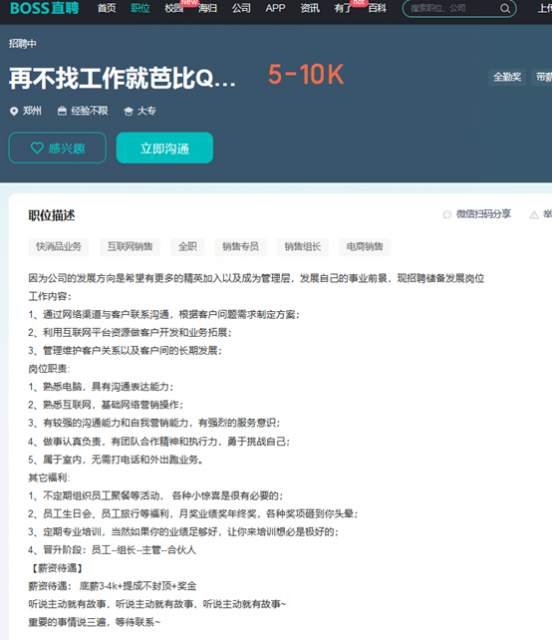Click the 感兴趣 button

point(58,148)
